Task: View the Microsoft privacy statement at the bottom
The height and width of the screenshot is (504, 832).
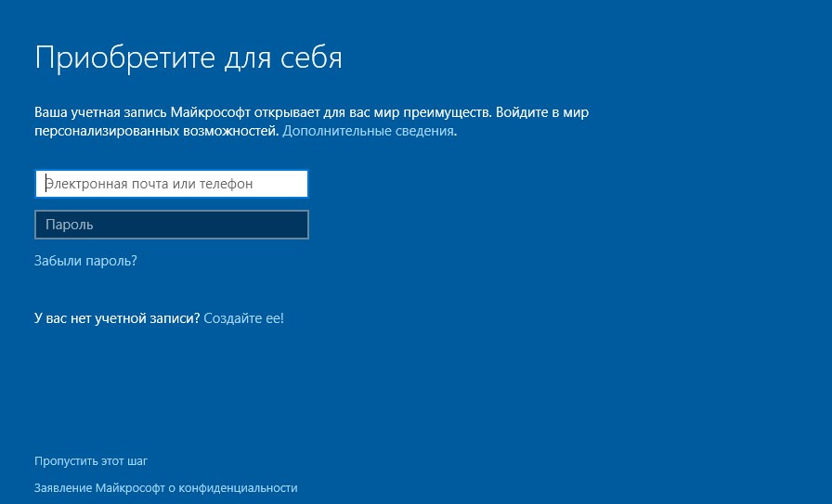Action: (165, 487)
